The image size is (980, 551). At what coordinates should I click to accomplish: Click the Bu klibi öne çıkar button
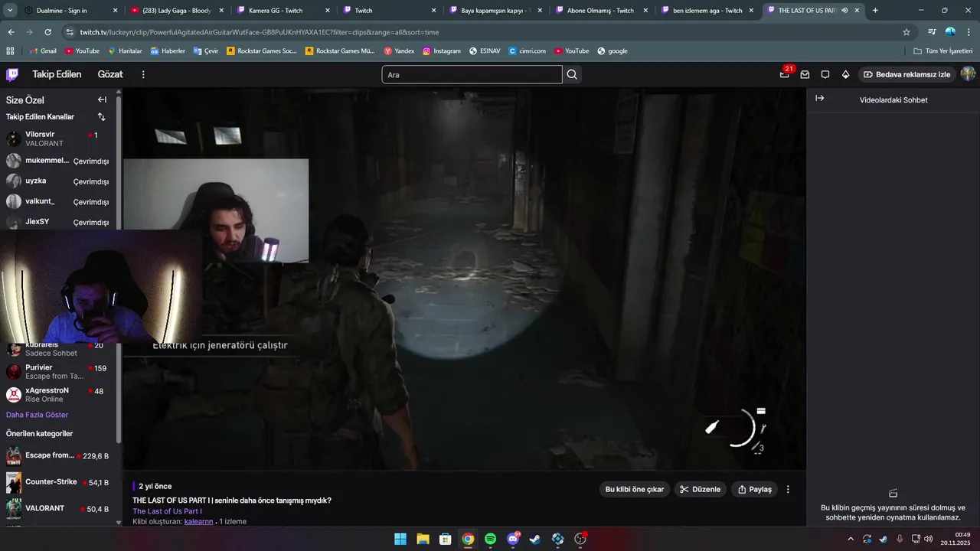(634, 489)
